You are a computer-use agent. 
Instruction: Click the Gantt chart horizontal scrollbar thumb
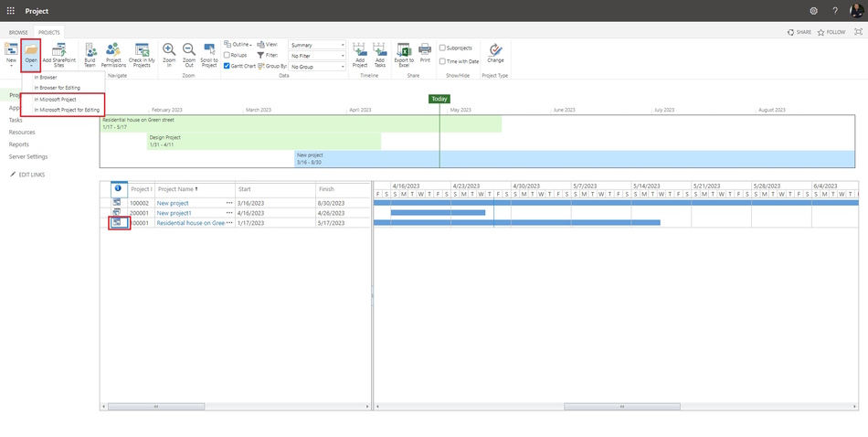[621, 407]
